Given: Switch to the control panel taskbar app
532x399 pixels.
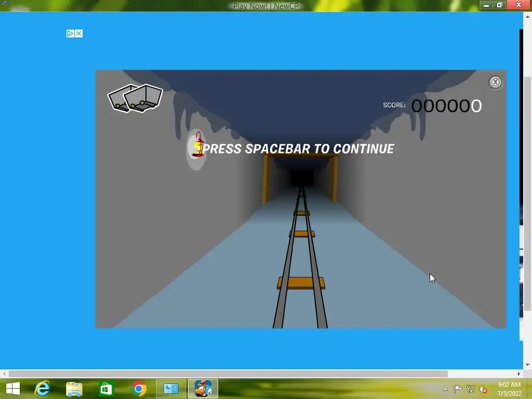Looking at the screenshot, I should point(170,389).
